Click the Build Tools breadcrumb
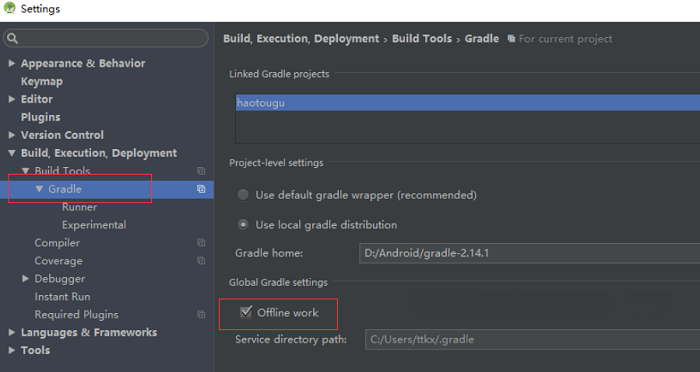700x372 pixels. point(422,39)
